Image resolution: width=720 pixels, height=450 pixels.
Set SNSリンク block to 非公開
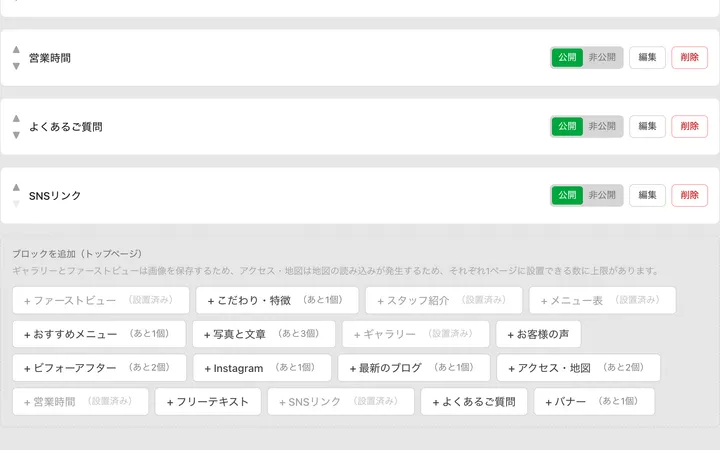pos(602,195)
